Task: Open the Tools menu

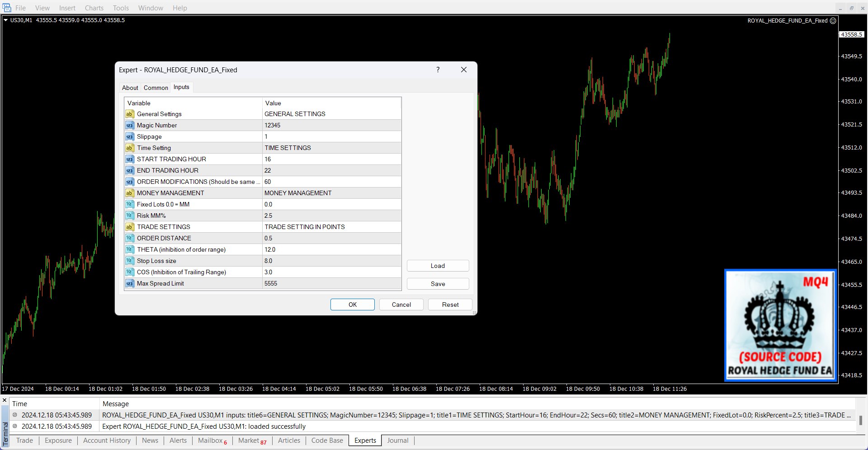Action: [x=121, y=8]
